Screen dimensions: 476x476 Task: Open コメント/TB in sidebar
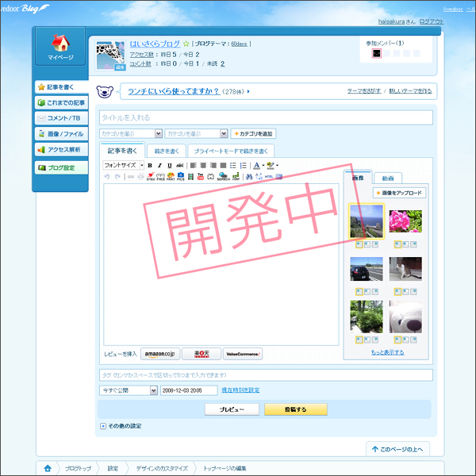tap(62, 118)
